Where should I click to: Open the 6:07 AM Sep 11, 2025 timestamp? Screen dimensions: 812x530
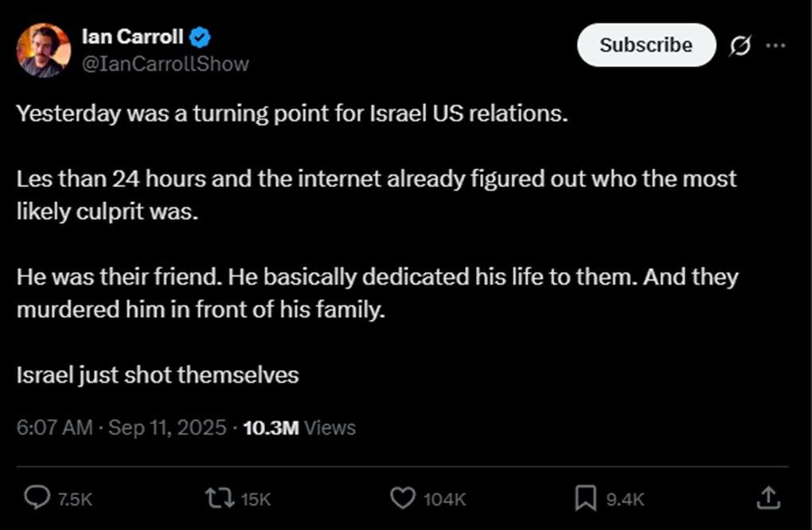pos(121,427)
